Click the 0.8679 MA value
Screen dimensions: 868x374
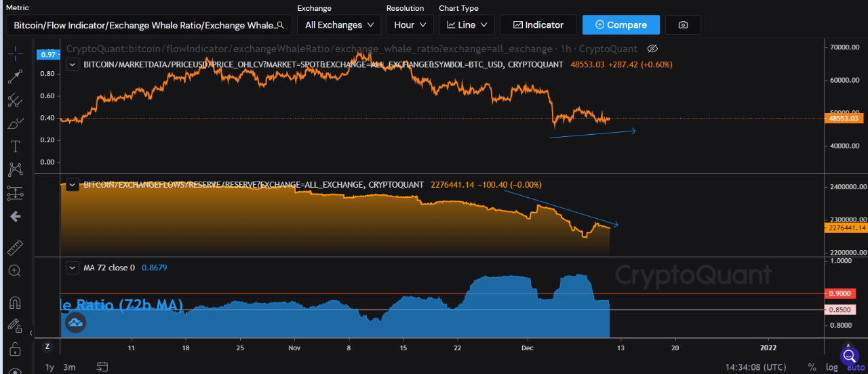(x=154, y=268)
